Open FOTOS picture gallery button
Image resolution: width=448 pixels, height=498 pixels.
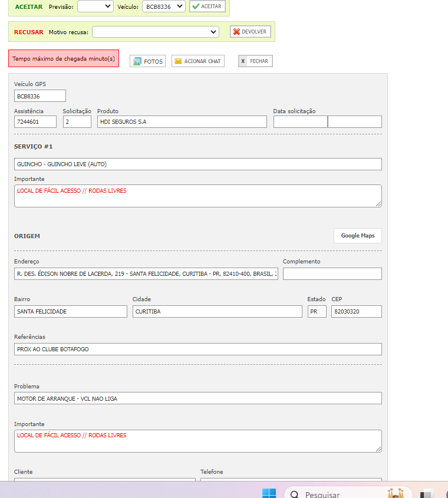click(147, 61)
